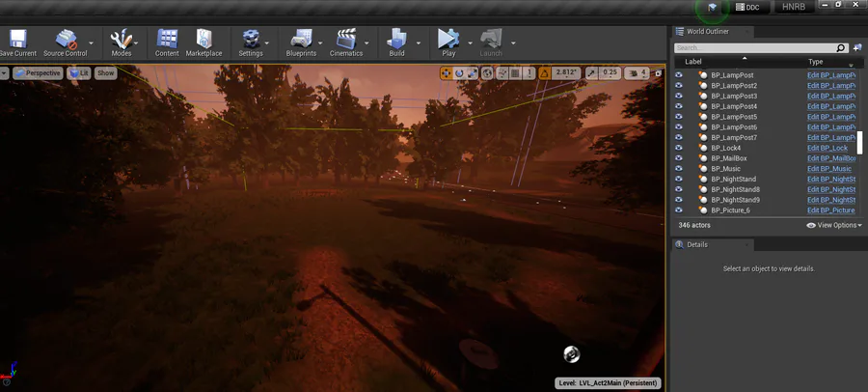Viewport: 868px width, 392px height.
Task: Click the search magnifier in World Outliner
Action: (x=840, y=48)
